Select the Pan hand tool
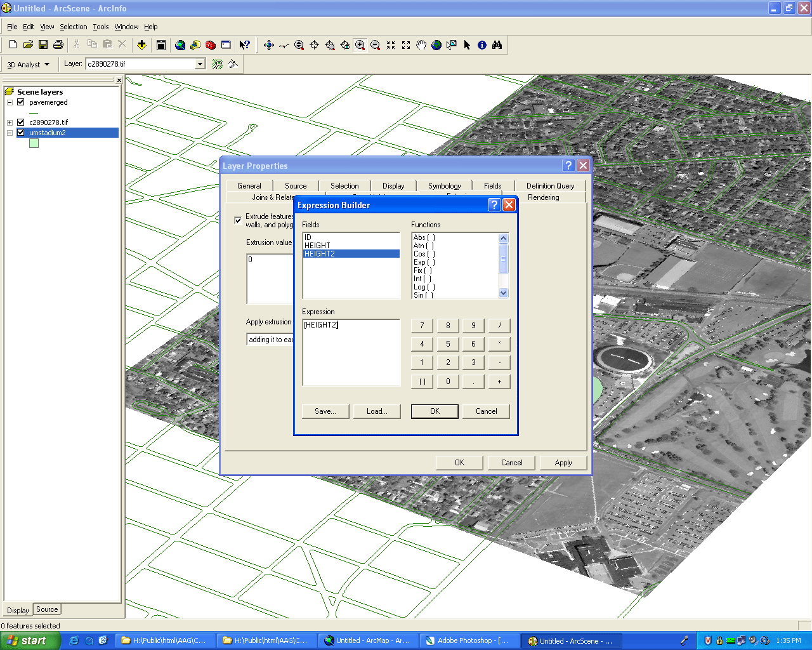The width and height of the screenshot is (812, 650). point(421,45)
